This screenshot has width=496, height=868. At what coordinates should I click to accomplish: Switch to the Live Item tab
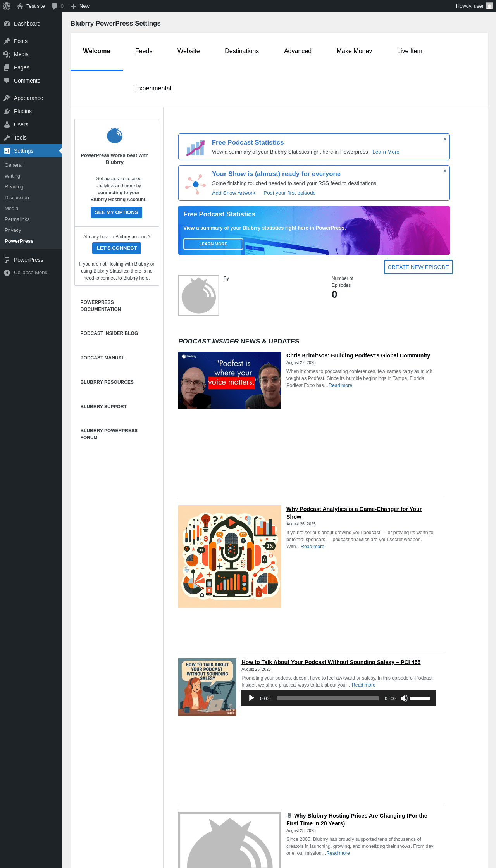pos(410,51)
